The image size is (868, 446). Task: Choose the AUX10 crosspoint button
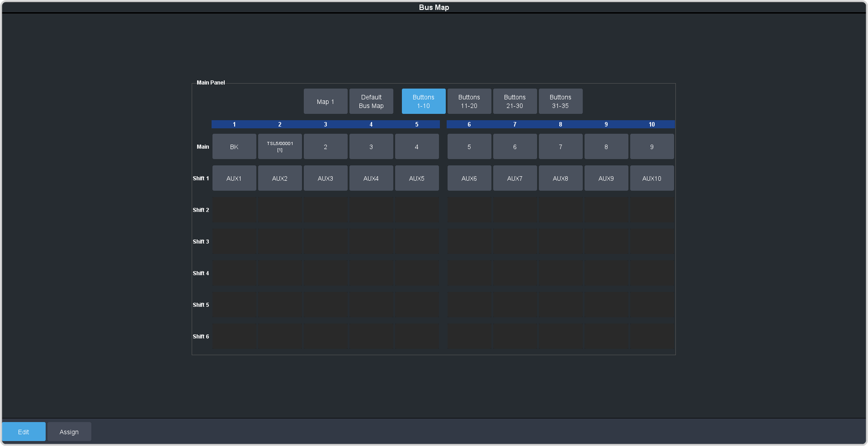[652, 178]
